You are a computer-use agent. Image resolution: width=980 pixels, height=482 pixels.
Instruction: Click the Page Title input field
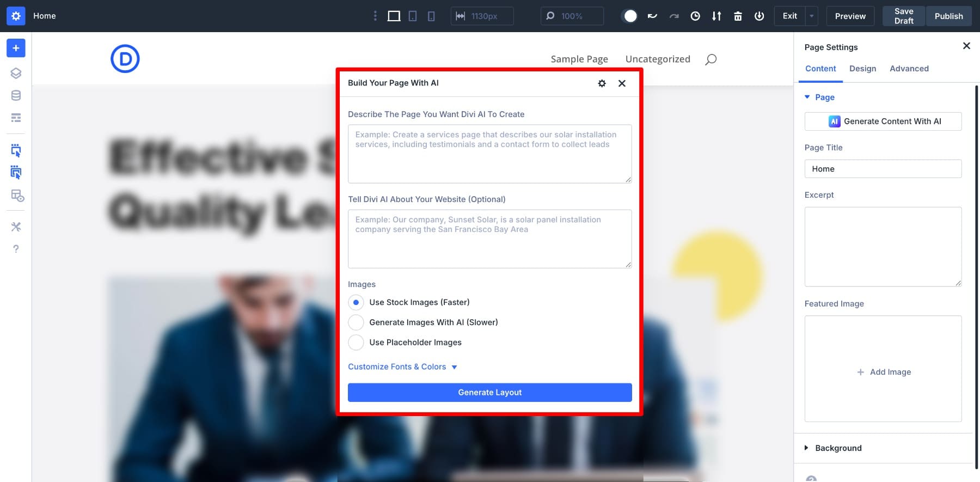click(883, 169)
